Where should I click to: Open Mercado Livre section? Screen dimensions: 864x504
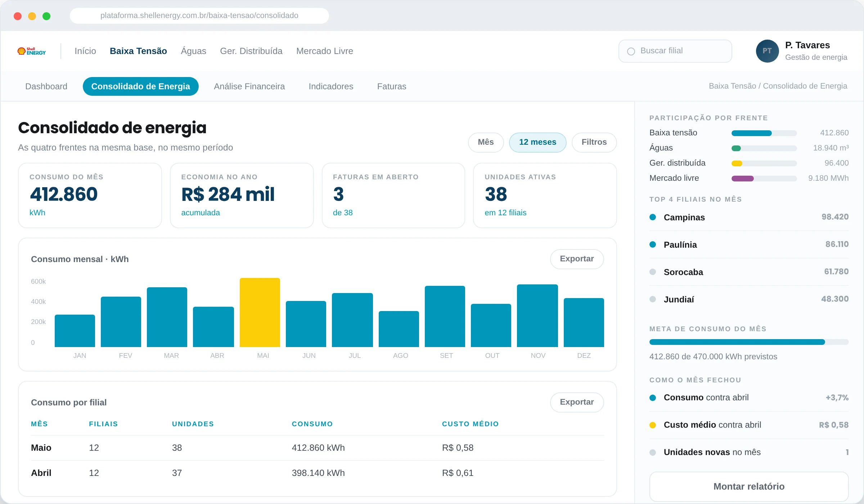click(x=325, y=51)
